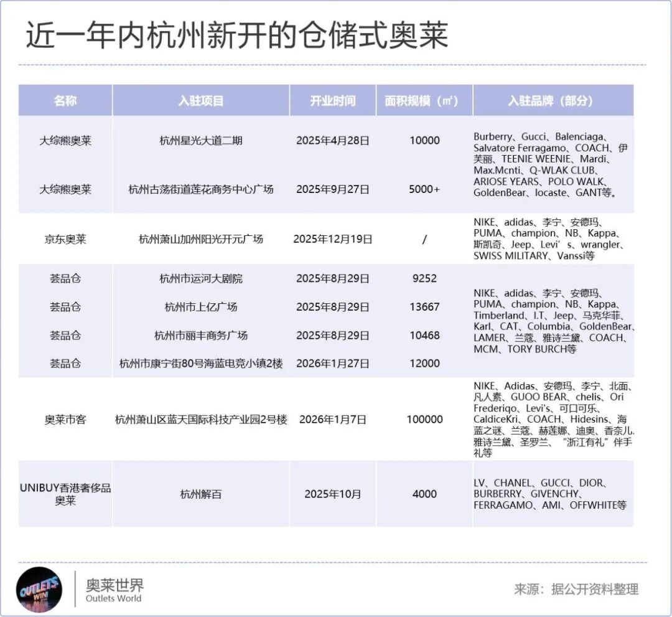This screenshot has height=617, width=672.
Task: Click the title 近一年内杭州新开的仓储式奥莱
Action: (237, 35)
